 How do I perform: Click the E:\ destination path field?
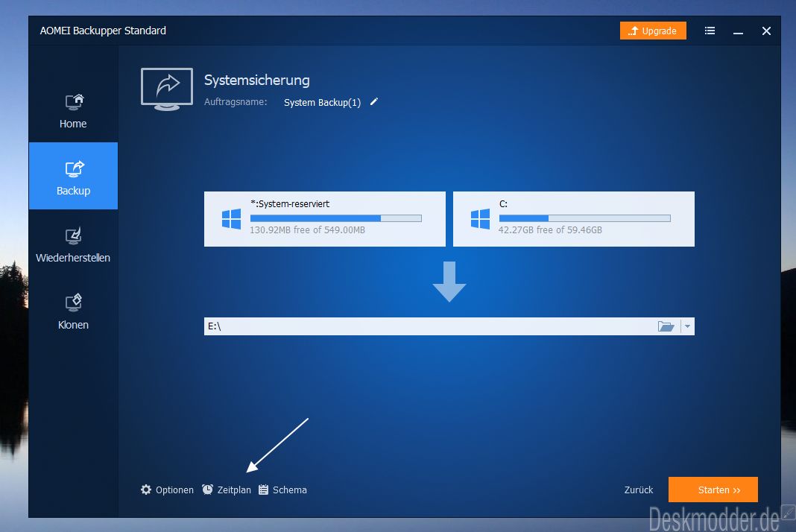[425, 326]
